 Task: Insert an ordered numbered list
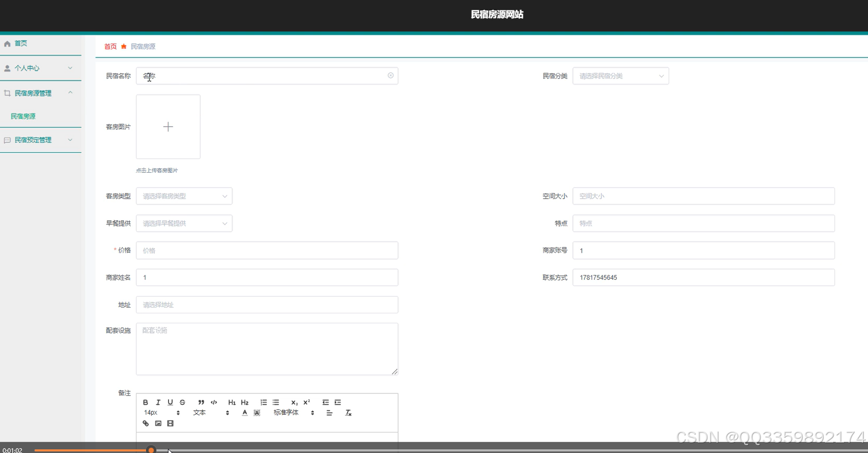pos(263,402)
